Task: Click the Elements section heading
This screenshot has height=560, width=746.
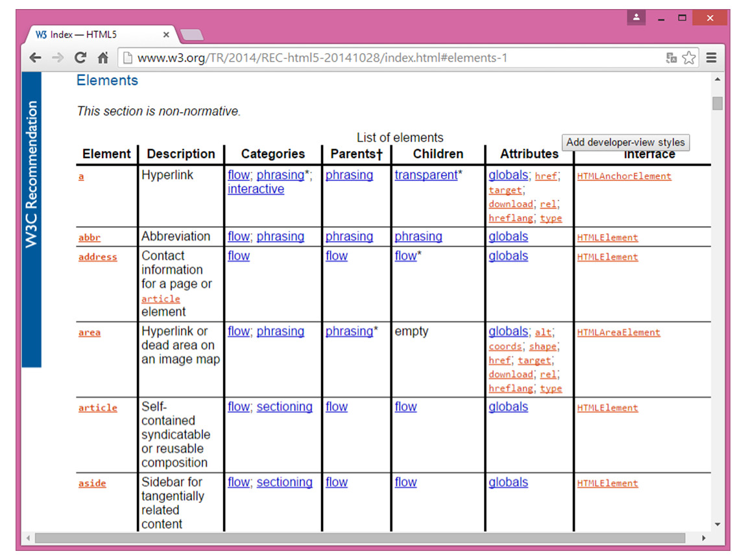Action: tap(107, 80)
